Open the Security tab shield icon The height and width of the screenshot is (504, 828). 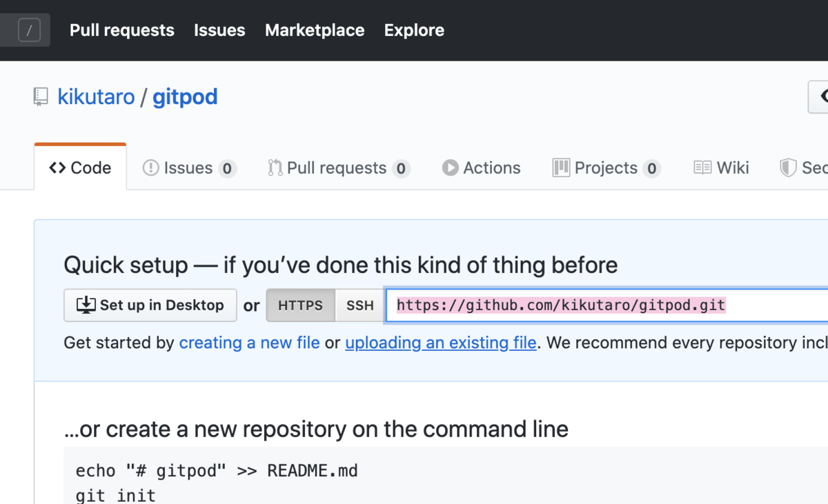click(788, 168)
